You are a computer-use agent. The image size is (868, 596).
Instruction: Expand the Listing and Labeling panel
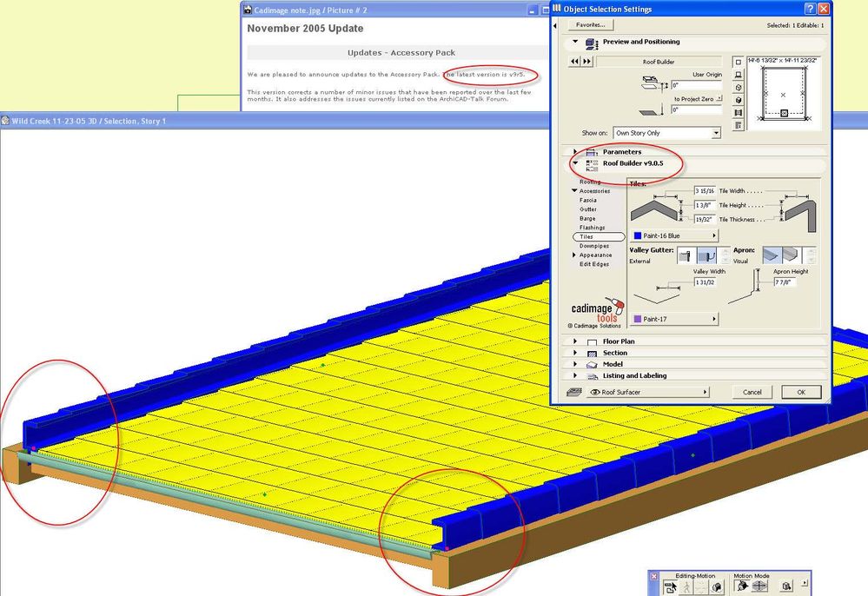tap(575, 375)
